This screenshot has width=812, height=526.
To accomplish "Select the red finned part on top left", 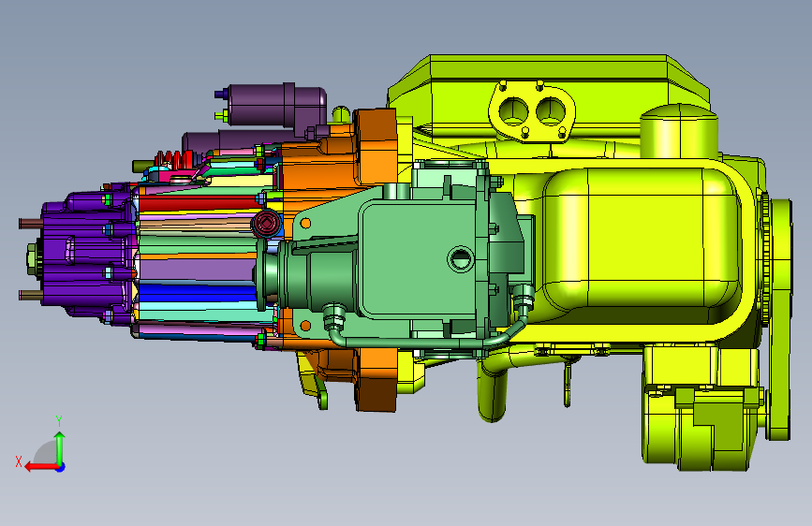I will pyautogui.click(x=174, y=159).
